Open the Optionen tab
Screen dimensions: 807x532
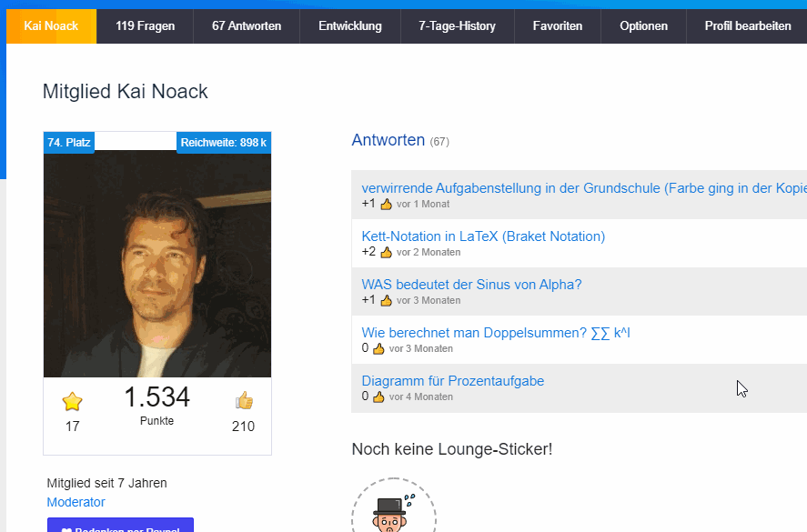click(643, 25)
